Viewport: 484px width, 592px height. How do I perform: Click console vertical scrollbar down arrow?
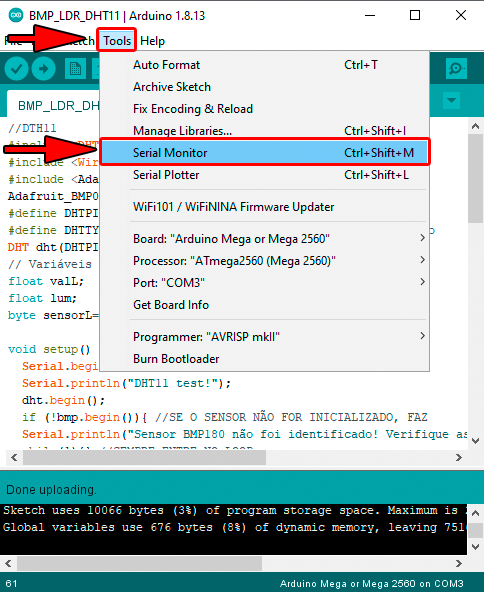(x=476, y=546)
